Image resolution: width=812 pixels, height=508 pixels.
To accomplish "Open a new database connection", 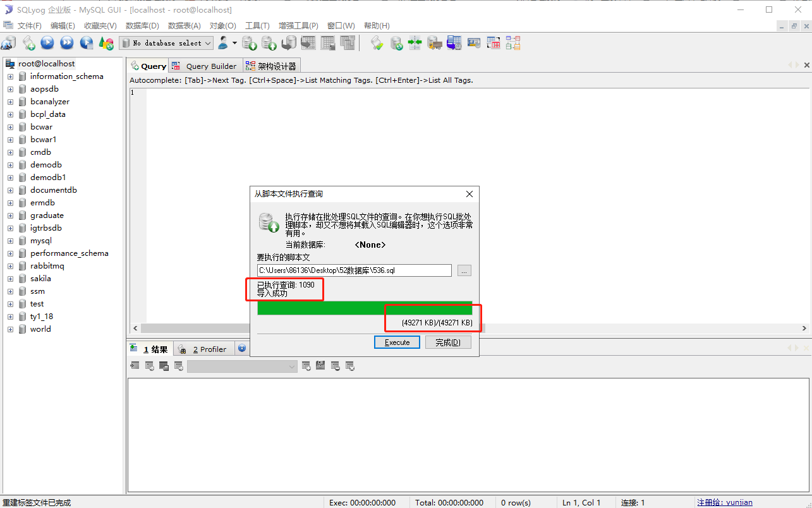I will 9,43.
